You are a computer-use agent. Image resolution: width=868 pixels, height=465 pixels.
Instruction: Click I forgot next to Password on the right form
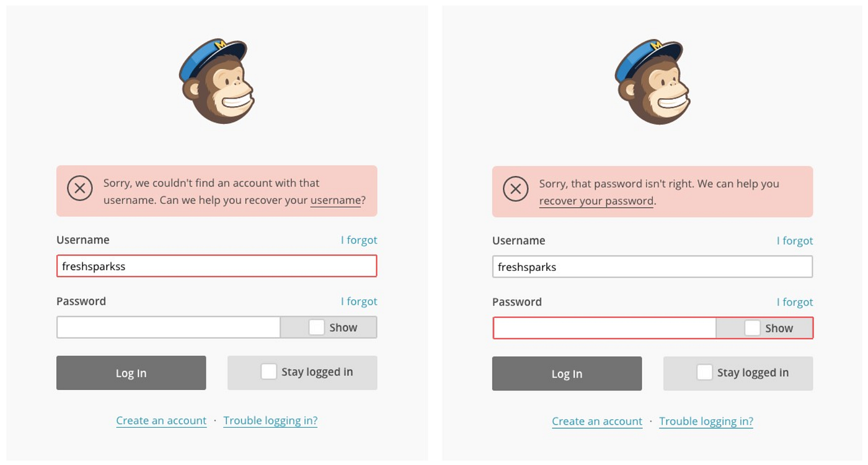tap(794, 302)
